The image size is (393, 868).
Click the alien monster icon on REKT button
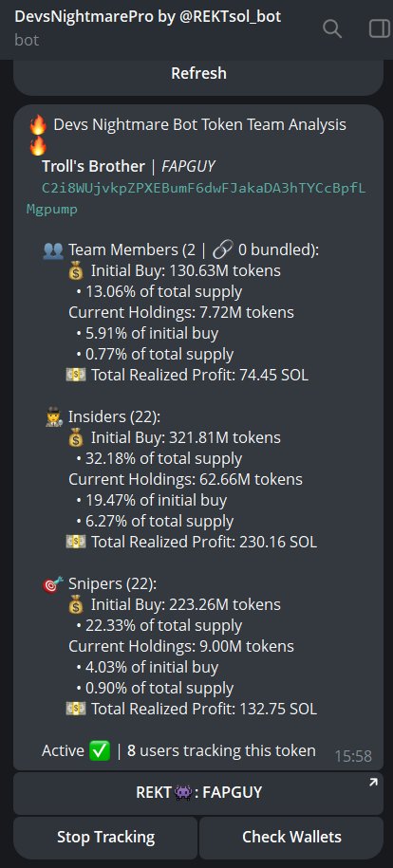coord(183,793)
